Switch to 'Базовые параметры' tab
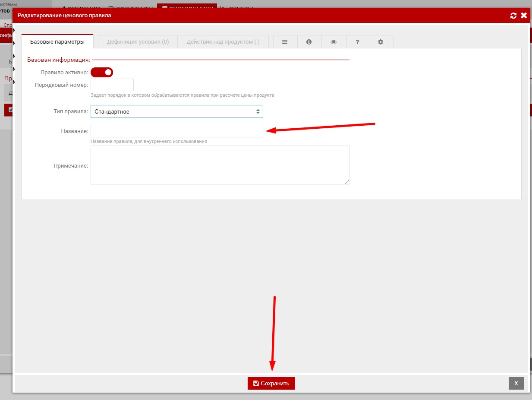 pos(57,42)
